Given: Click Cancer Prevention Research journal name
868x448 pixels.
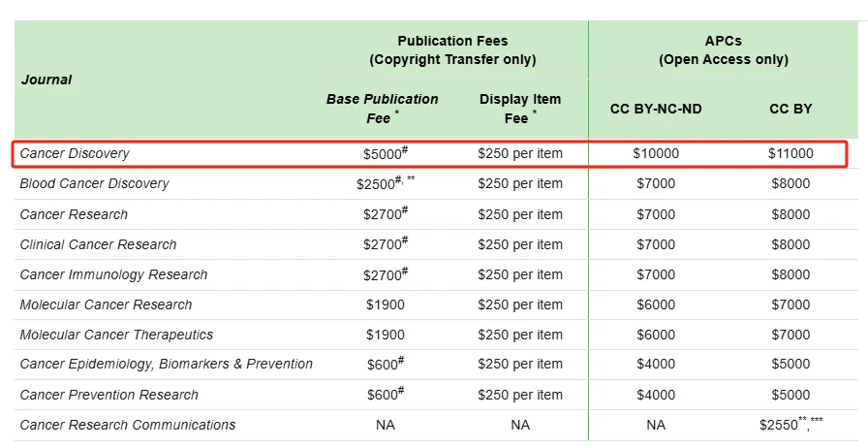Looking at the screenshot, I should click(x=109, y=395).
